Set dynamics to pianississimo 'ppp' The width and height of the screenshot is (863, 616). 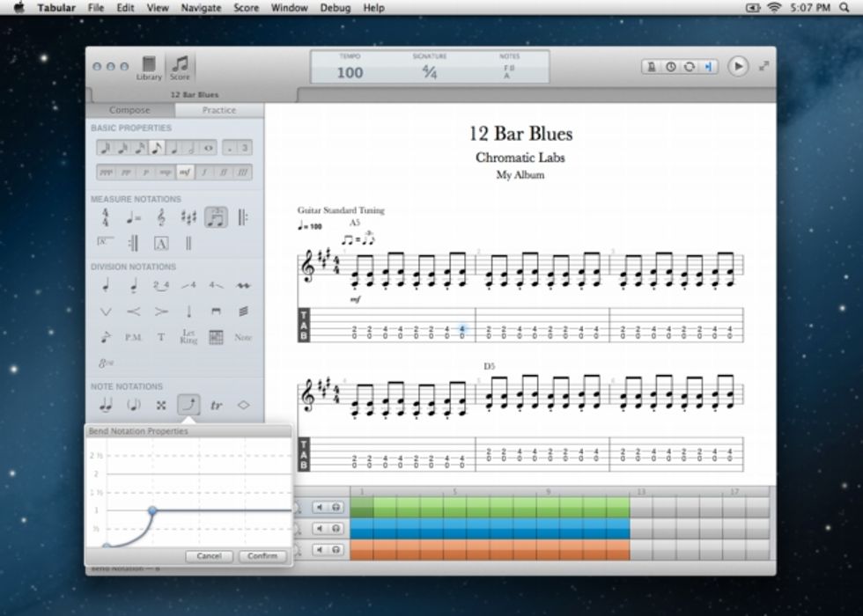point(107,172)
